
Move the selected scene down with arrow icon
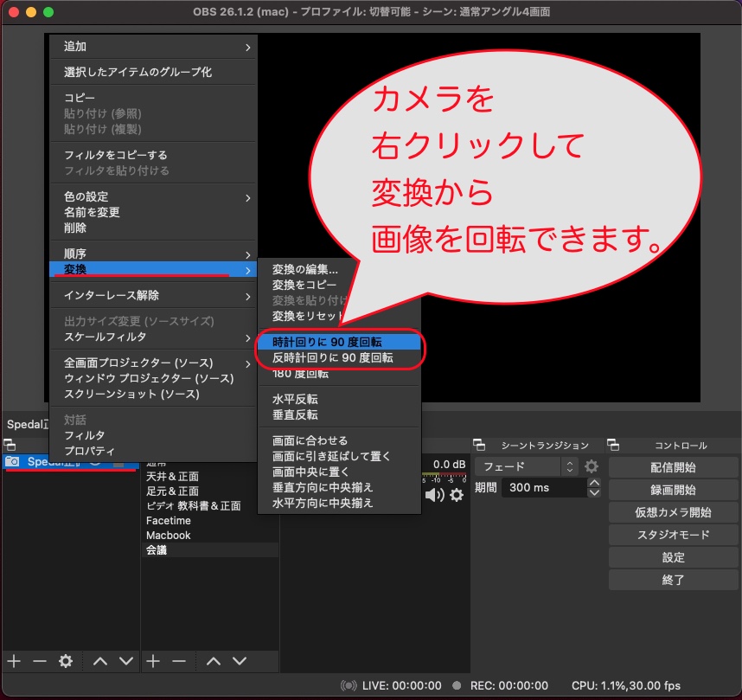point(240,661)
